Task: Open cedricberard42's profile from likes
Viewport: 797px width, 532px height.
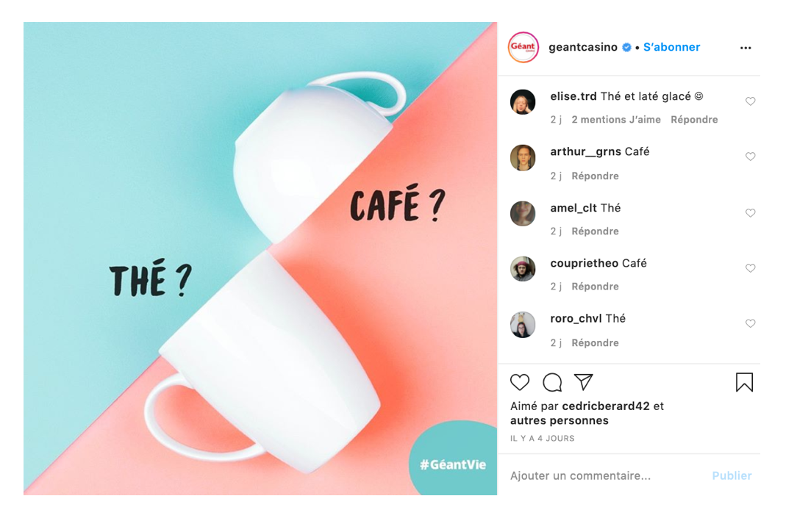Action: tap(606, 406)
